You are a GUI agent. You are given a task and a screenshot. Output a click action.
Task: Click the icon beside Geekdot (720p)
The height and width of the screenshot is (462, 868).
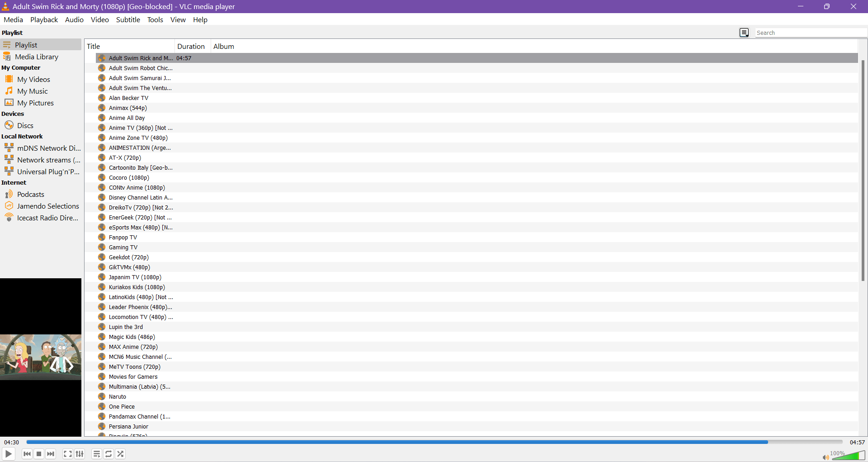click(102, 257)
